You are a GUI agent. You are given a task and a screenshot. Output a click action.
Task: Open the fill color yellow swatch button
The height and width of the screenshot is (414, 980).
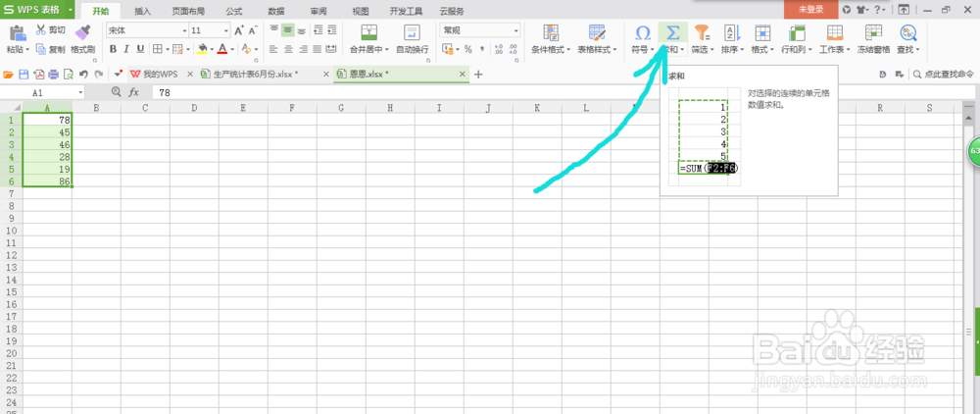click(203, 49)
